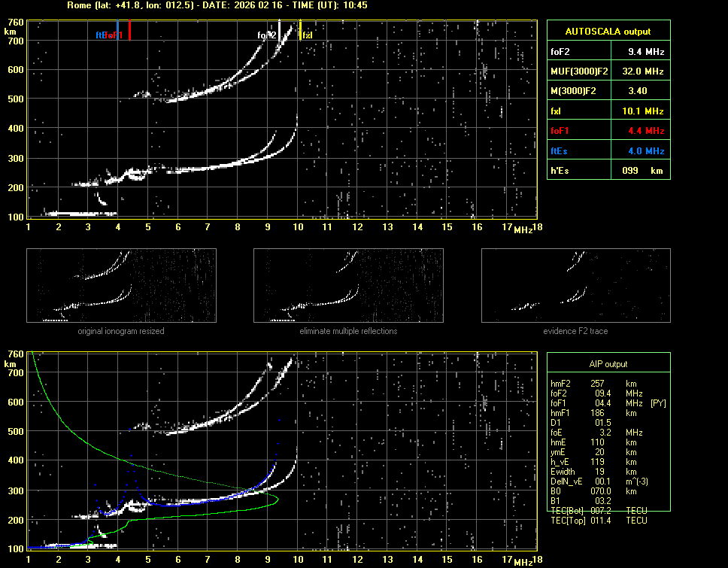728x568 pixels.
Task: Click the AIP output header box
Action: (608, 363)
